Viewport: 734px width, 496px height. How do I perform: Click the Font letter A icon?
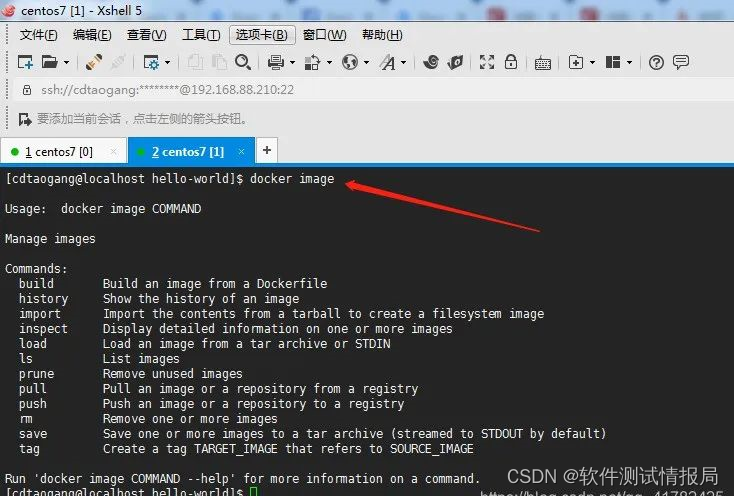click(x=388, y=62)
